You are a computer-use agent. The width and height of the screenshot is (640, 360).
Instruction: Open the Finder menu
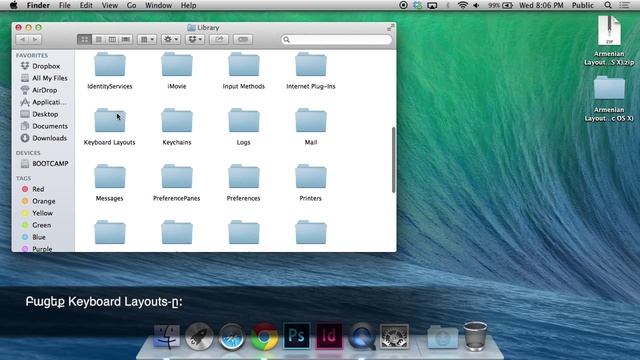point(38,5)
